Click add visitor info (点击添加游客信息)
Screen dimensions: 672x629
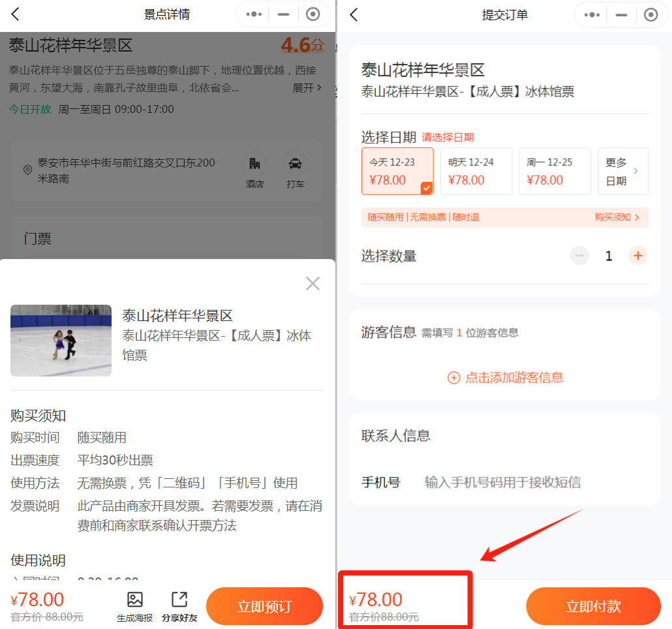pos(506,377)
